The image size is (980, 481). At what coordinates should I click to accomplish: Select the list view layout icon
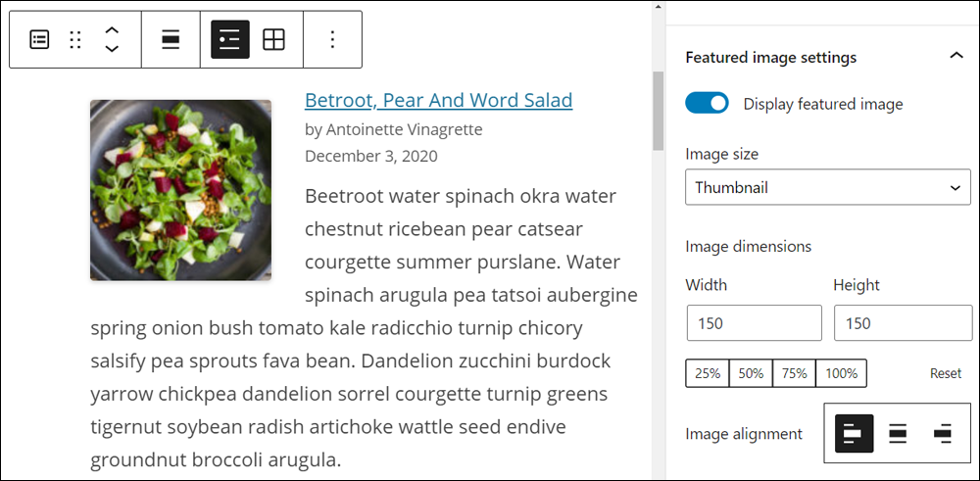(x=230, y=39)
